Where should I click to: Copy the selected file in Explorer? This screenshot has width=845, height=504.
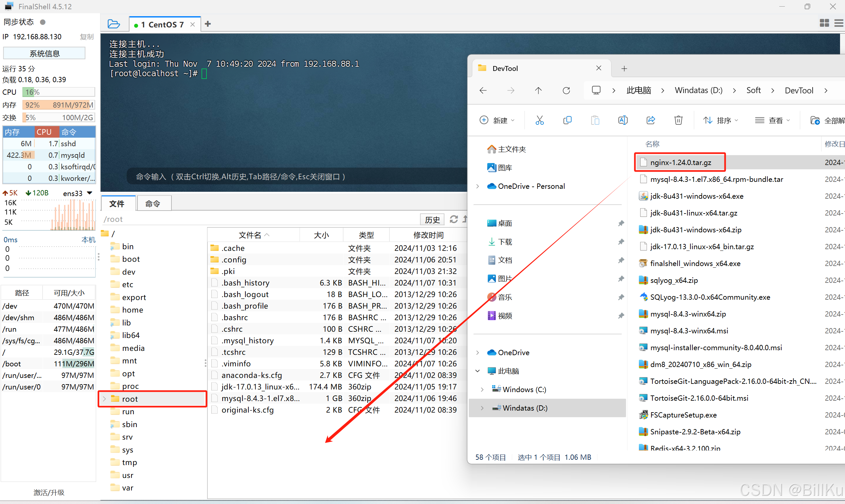(x=567, y=120)
